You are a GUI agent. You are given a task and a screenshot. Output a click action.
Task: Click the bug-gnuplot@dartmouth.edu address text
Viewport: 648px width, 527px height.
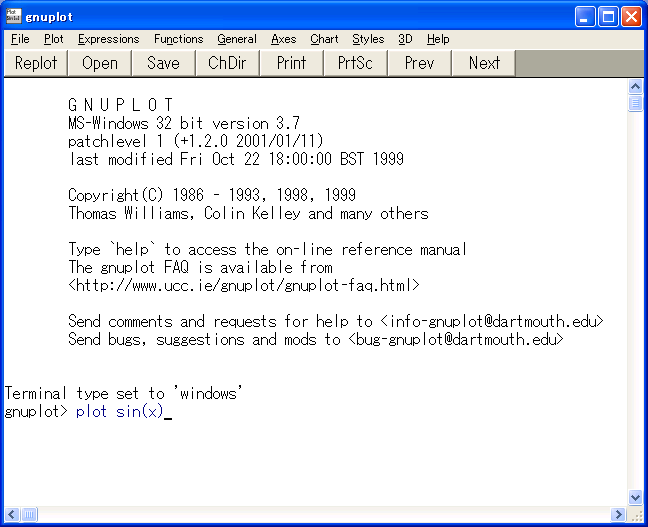click(456, 339)
